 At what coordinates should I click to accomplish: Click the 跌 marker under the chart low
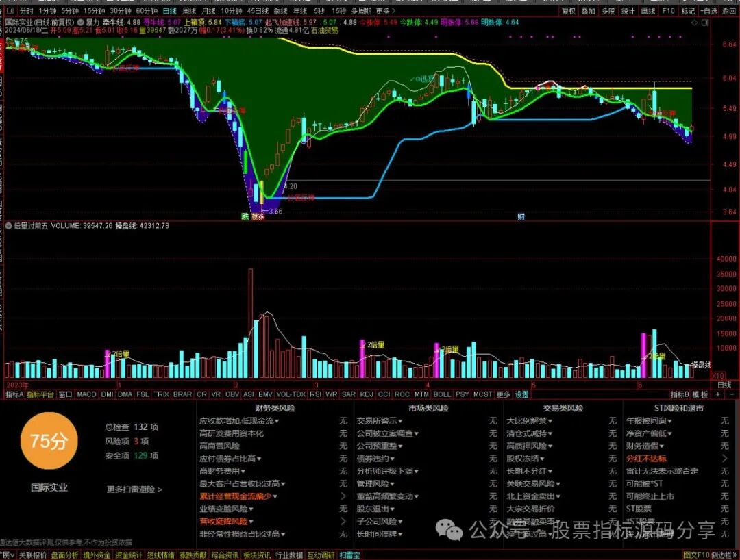point(245,216)
